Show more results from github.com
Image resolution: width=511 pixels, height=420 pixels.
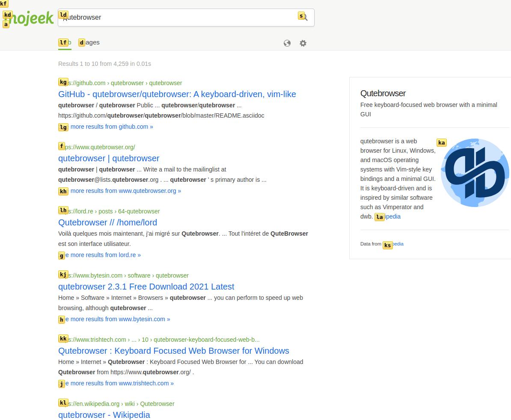point(111,127)
